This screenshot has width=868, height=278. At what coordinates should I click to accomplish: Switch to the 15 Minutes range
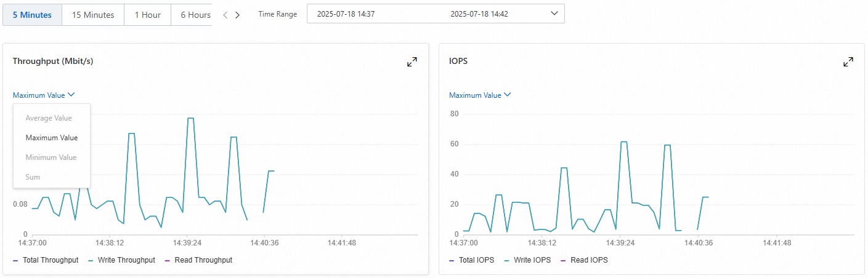coord(93,15)
